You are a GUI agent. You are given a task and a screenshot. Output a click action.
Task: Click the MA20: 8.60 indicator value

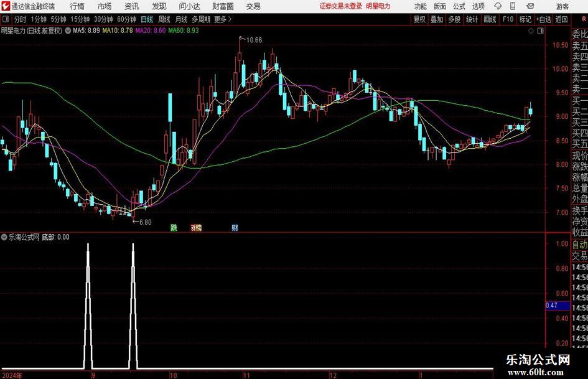coord(151,30)
